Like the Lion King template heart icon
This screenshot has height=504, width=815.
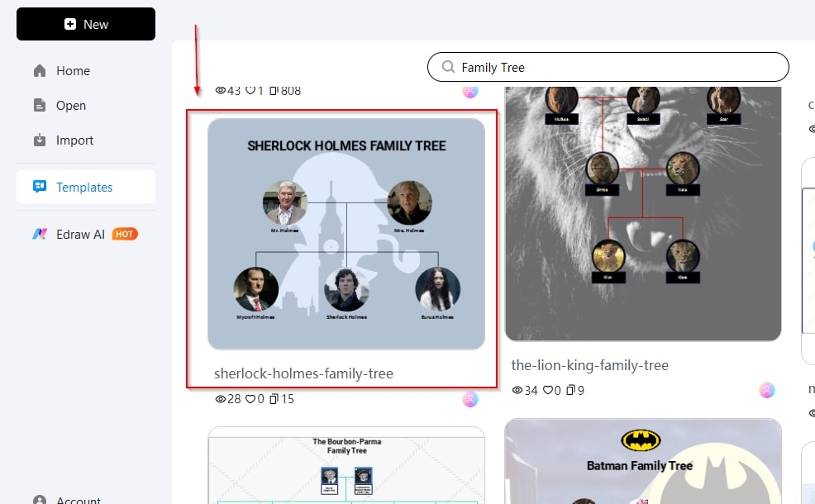pos(548,390)
